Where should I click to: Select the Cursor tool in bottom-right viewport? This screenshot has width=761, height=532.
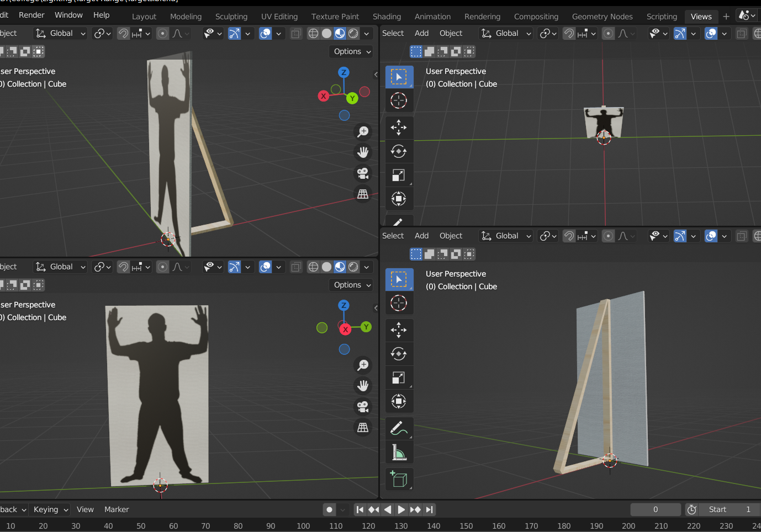399,303
